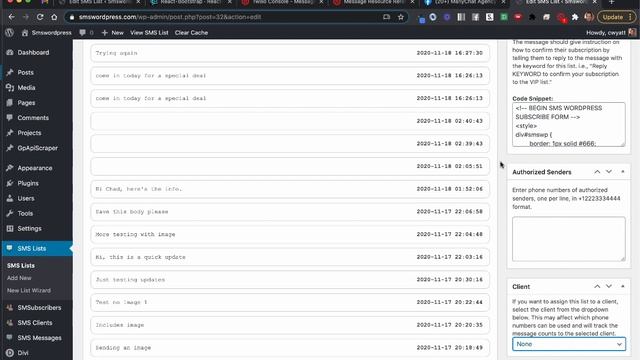Open Posts in the sidebar
This screenshot has width=640, height=360.
pyautogui.click(x=25, y=73)
